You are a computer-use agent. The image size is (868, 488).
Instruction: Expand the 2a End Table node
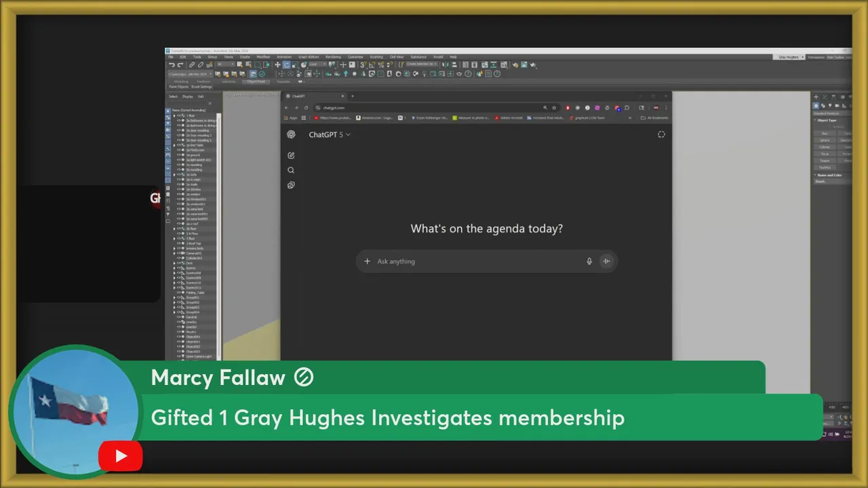174,145
